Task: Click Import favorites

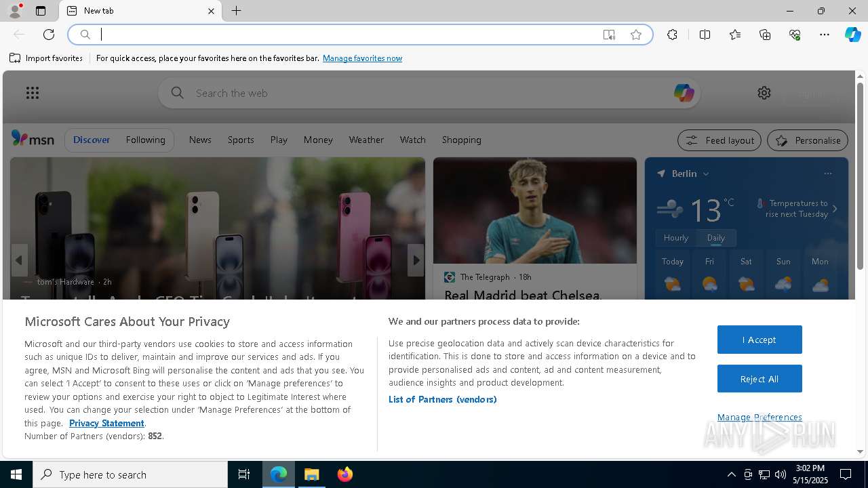Action: pos(46,58)
